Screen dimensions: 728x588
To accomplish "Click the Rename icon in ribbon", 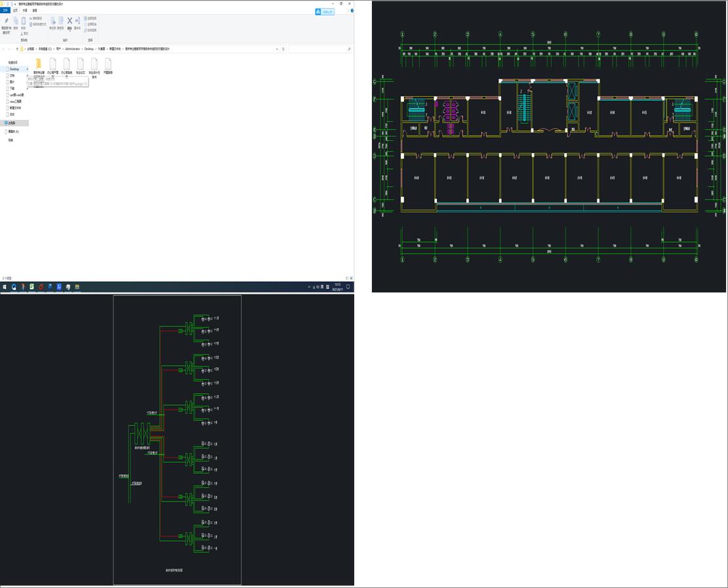I will click(77, 22).
